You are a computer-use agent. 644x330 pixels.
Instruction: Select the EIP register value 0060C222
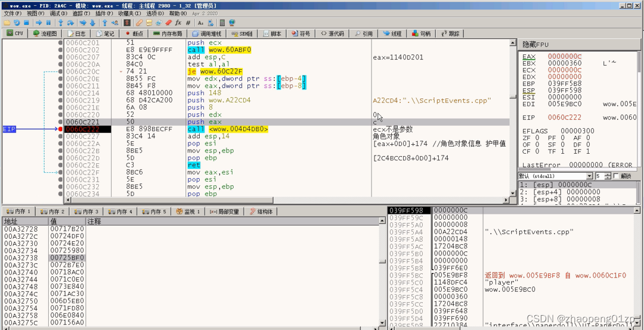564,117
